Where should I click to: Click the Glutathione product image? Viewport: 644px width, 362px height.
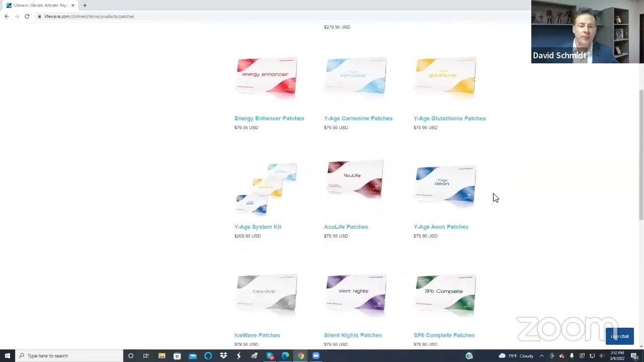tap(446, 76)
